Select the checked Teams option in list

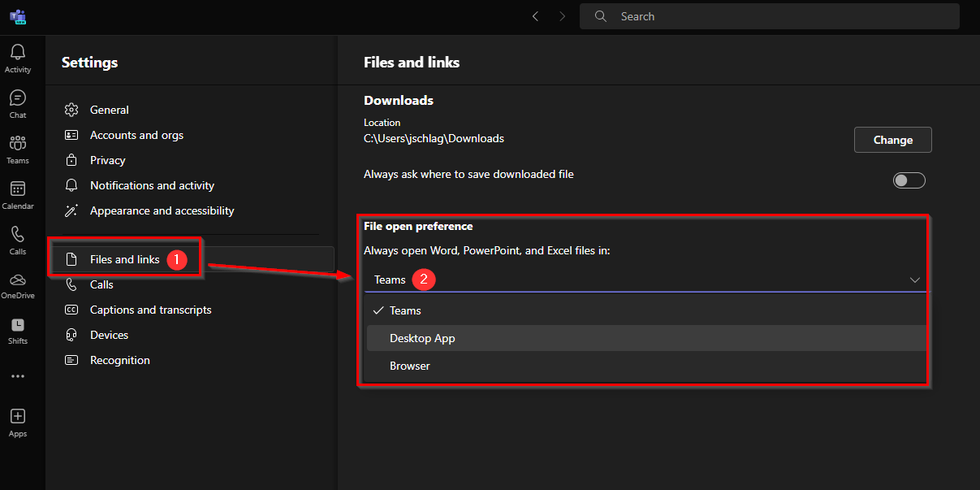tap(646, 310)
